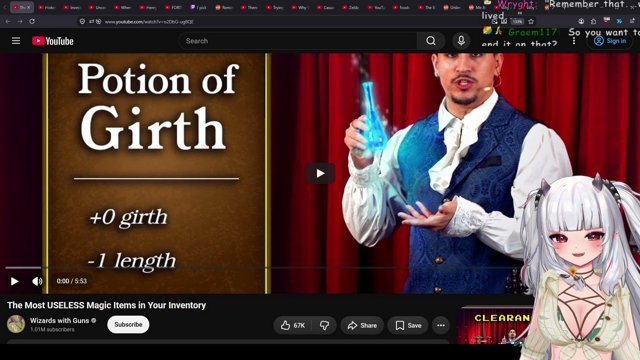Save the video to a playlist
The height and width of the screenshot is (360, 640).
pos(408,325)
